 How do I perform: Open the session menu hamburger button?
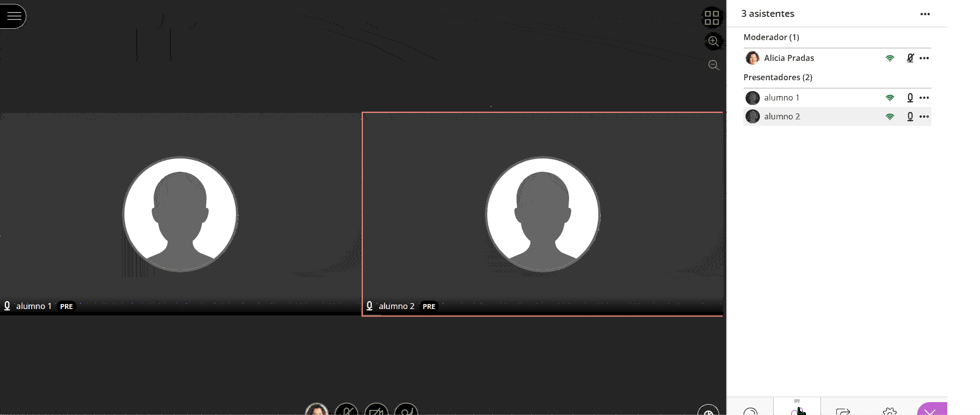(x=13, y=16)
